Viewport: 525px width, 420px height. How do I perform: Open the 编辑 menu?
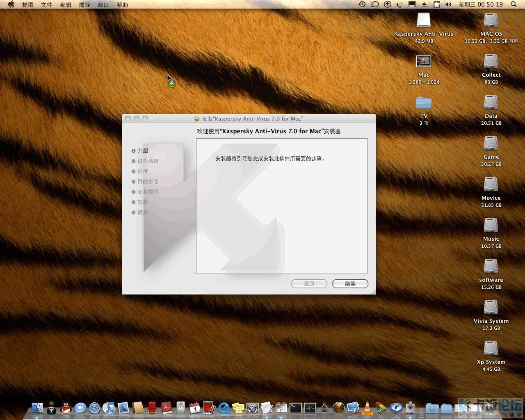tap(66, 5)
